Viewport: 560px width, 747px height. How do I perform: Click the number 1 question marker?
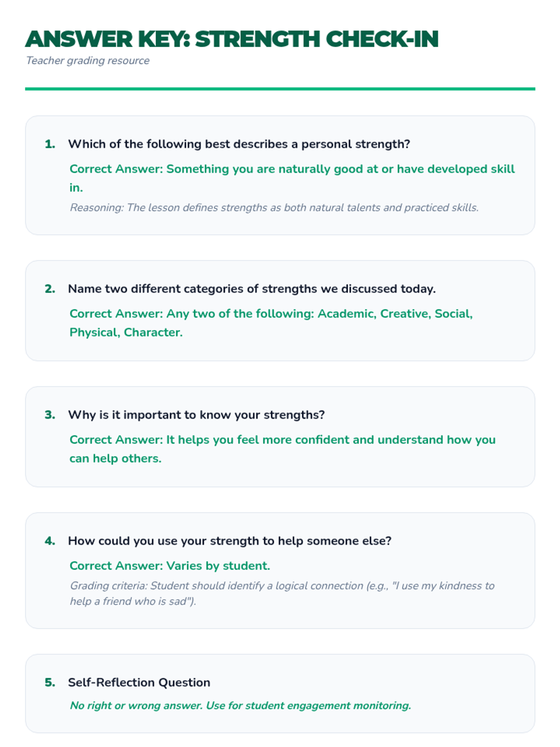pos(50,144)
